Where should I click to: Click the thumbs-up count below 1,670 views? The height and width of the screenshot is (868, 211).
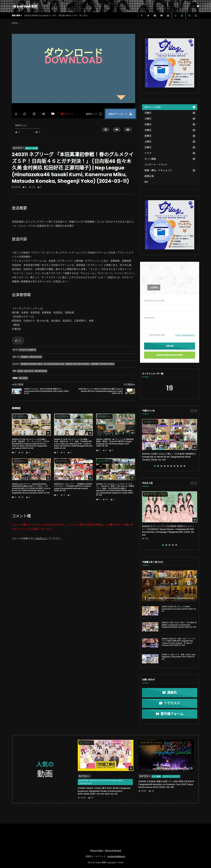click(17, 132)
